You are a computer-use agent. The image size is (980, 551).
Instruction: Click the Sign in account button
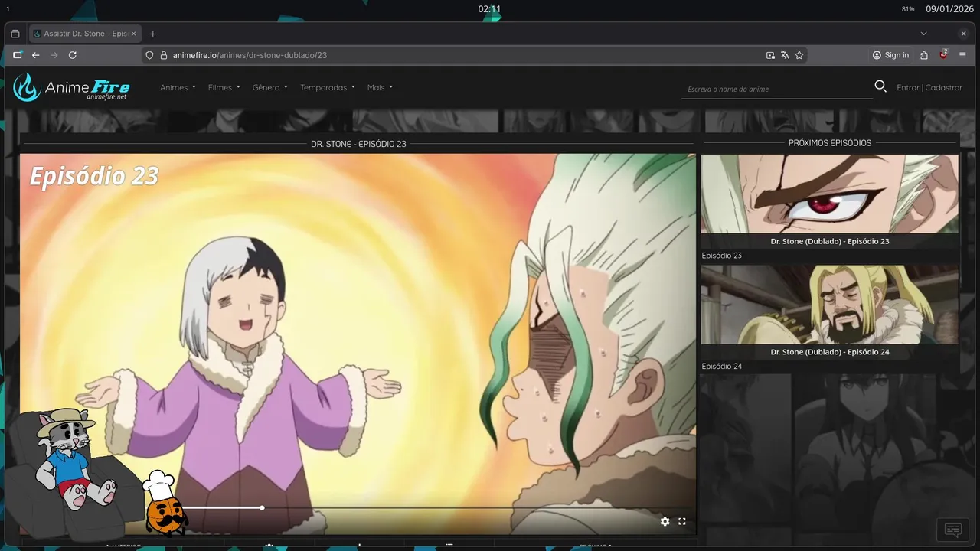(x=890, y=55)
